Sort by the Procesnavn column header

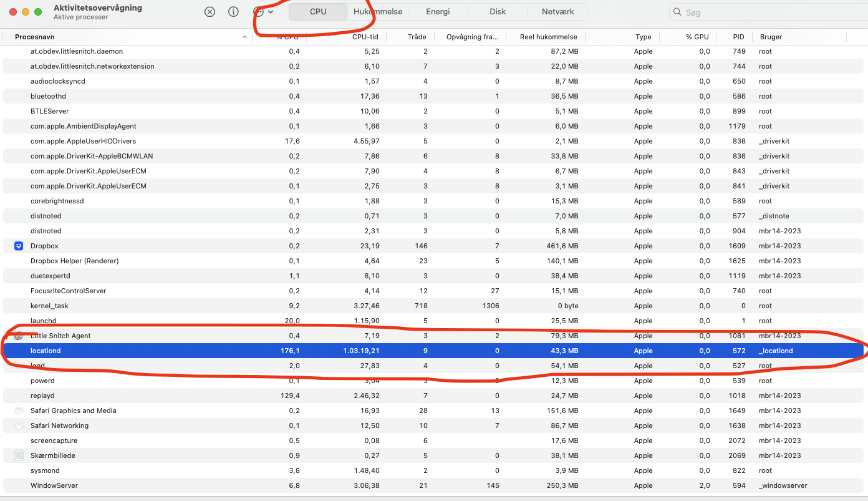click(35, 37)
